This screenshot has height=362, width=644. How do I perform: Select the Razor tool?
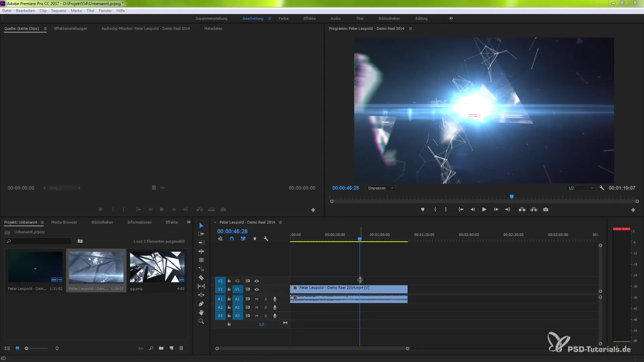coord(201,278)
